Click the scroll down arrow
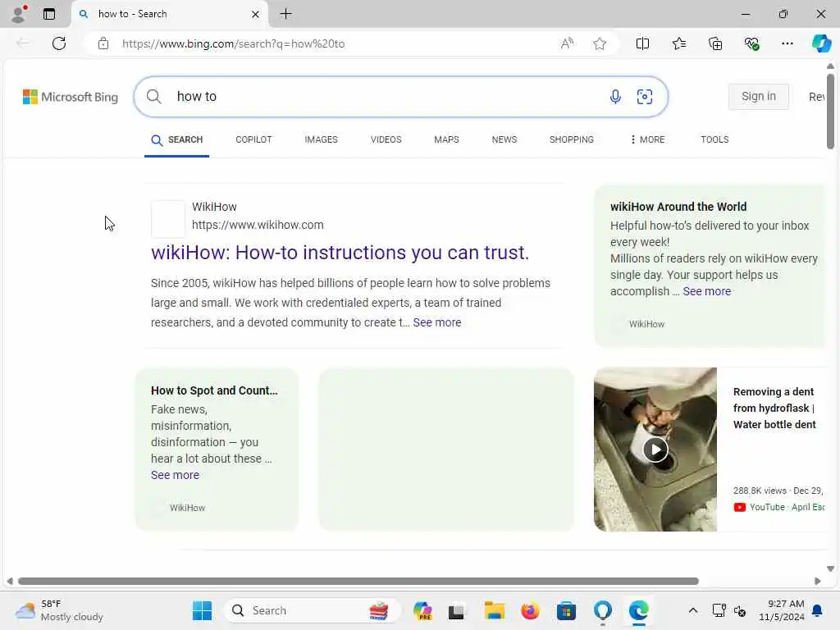 click(x=830, y=569)
